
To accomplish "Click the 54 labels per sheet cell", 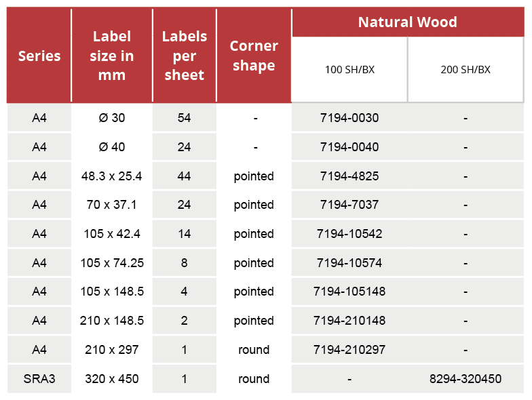I will [185, 118].
